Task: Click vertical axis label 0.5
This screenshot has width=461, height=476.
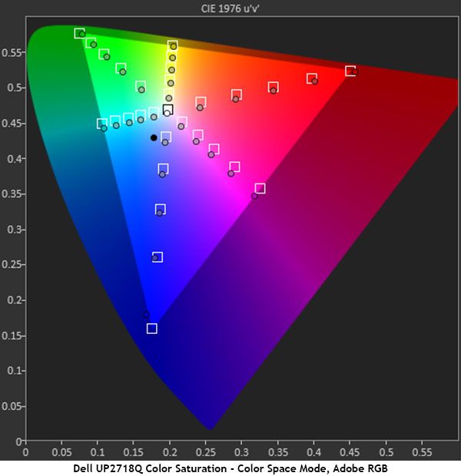Action: tap(15, 88)
